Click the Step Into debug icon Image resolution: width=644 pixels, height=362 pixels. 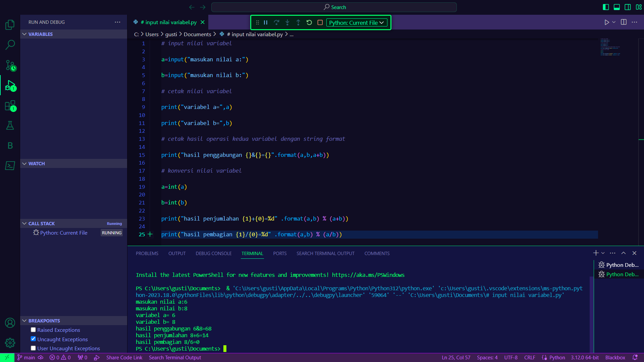coord(287,22)
